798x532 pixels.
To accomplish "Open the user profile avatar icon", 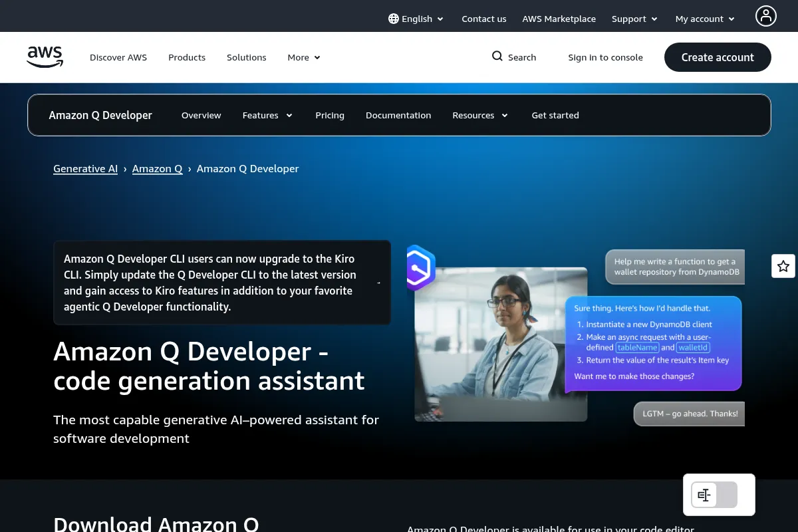I will click(766, 16).
